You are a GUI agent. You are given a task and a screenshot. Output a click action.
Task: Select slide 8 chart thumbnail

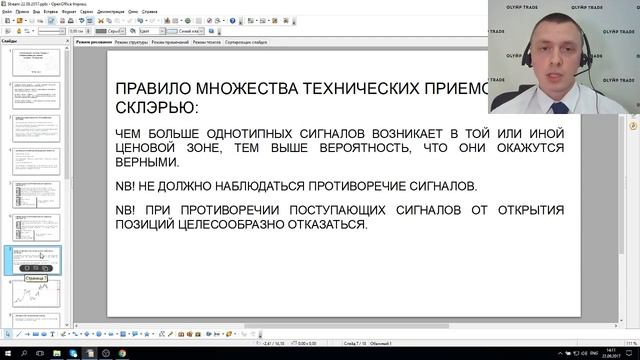pos(36,293)
